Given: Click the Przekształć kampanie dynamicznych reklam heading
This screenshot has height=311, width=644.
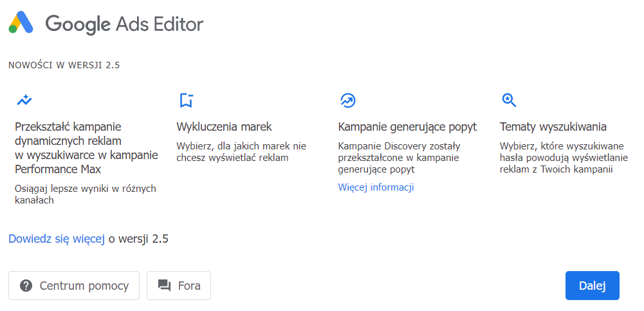Looking at the screenshot, I should [86, 148].
